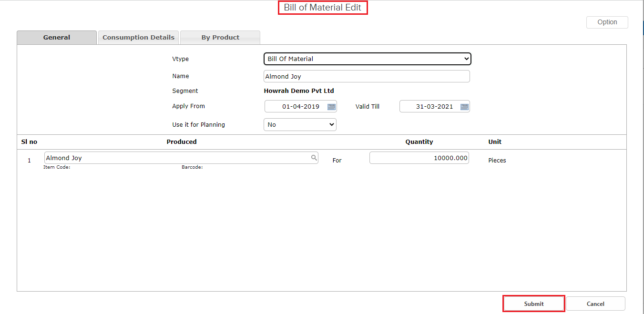Click the search magnifier in Produced field
Image resolution: width=644 pixels, height=314 pixels.
pos(314,158)
